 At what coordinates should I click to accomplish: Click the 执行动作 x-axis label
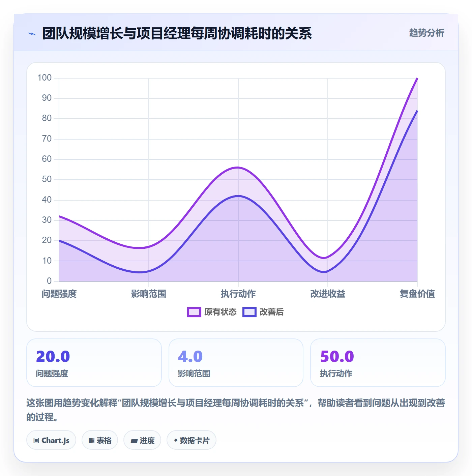click(238, 294)
